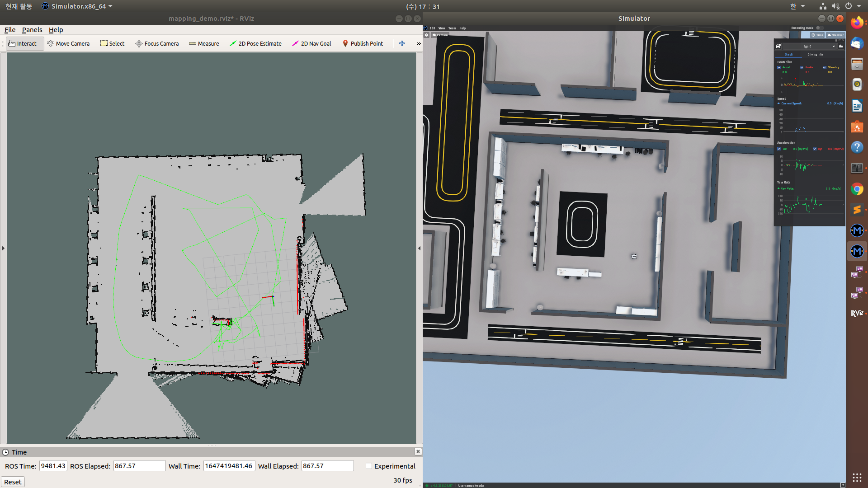Image resolution: width=868 pixels, height=488 pixels.
Task: Open Simulator Edit menu
Action: pos(432,28)
